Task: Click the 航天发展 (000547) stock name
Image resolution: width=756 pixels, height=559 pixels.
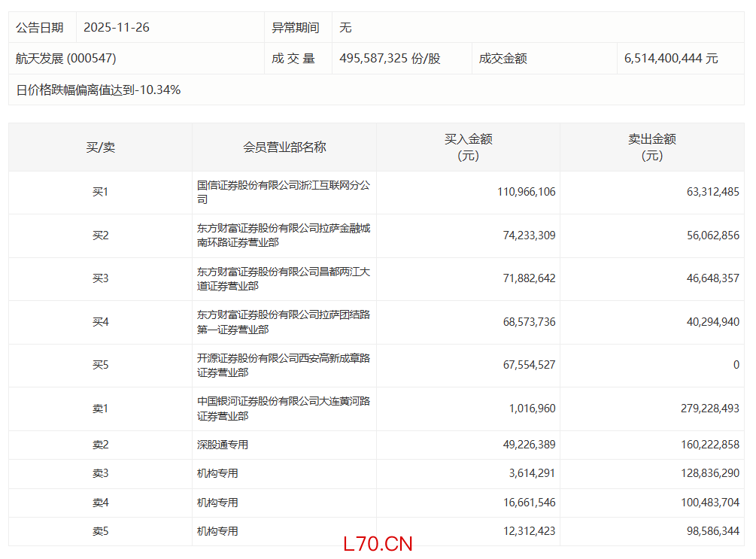Action: (x=66, y=59)
